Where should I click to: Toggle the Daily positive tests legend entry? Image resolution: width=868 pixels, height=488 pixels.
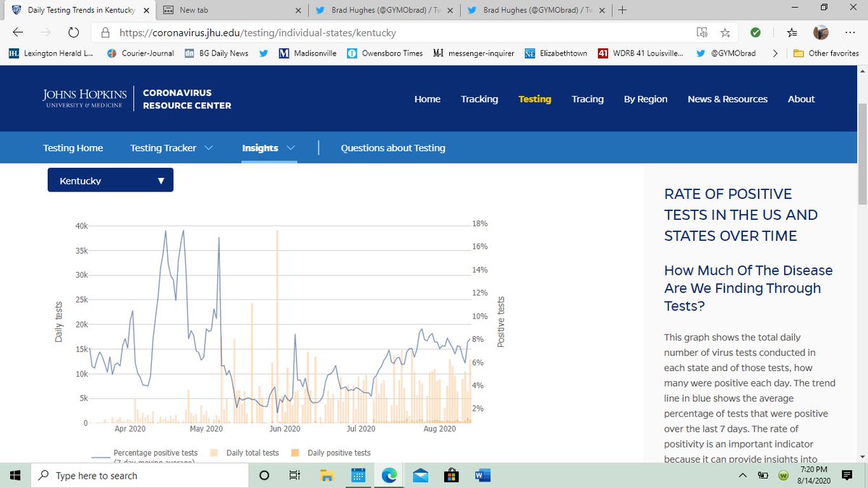(339, 453)
